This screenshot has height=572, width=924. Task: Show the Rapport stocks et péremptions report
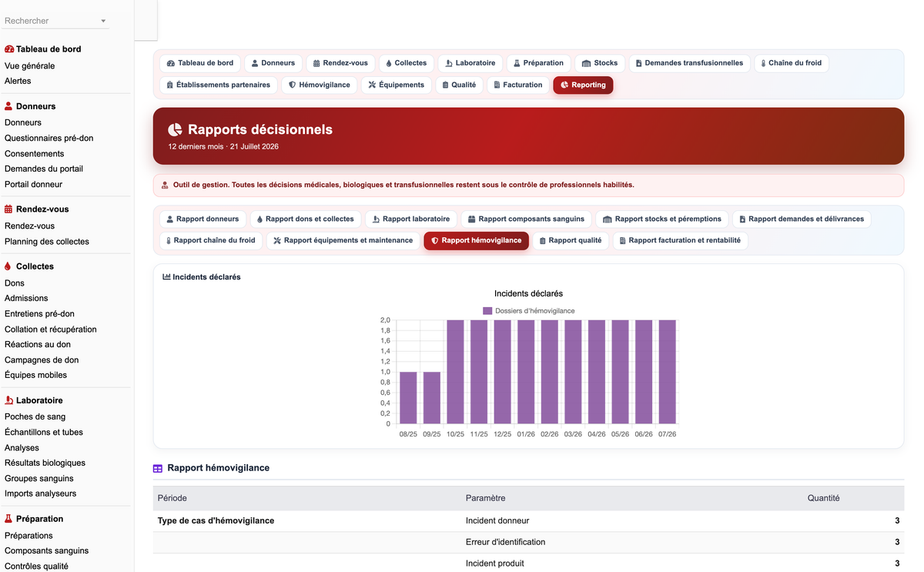pos(662,219)
